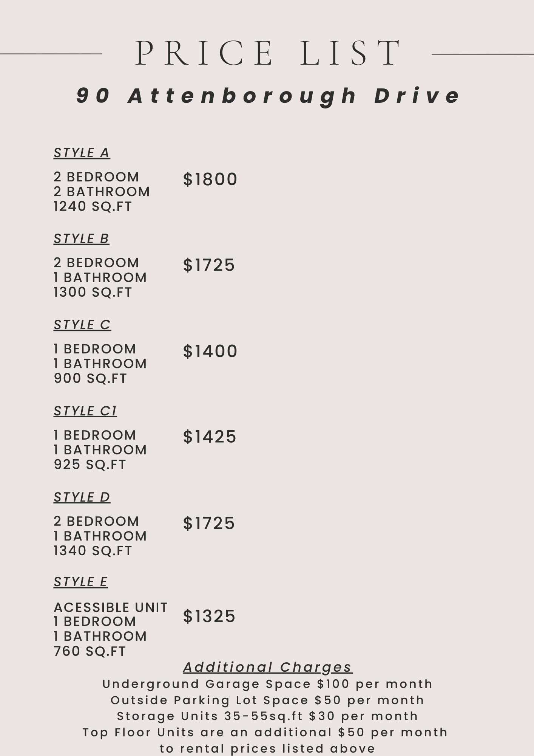Click the underlined STYLE C heading

pyautogui.click(x=82, y=325)
